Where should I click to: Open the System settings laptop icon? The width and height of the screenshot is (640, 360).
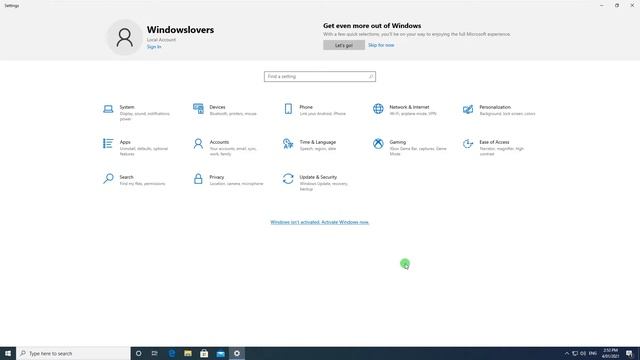[x=108, y=109]
